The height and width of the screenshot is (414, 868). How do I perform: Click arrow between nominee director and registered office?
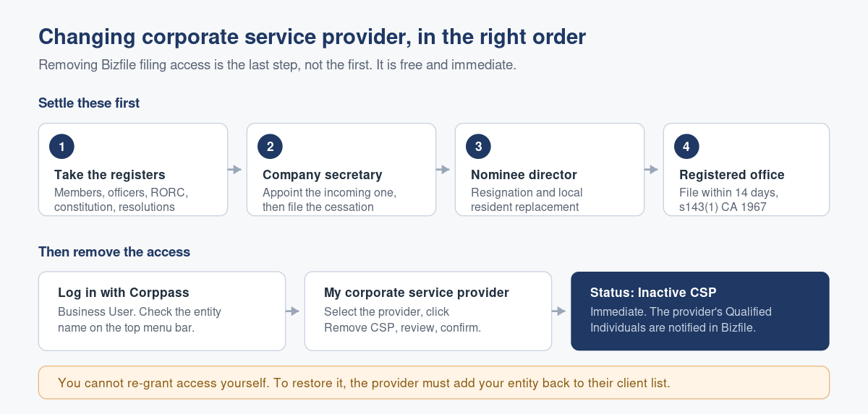pyautogui.click(x=652, y=170)
